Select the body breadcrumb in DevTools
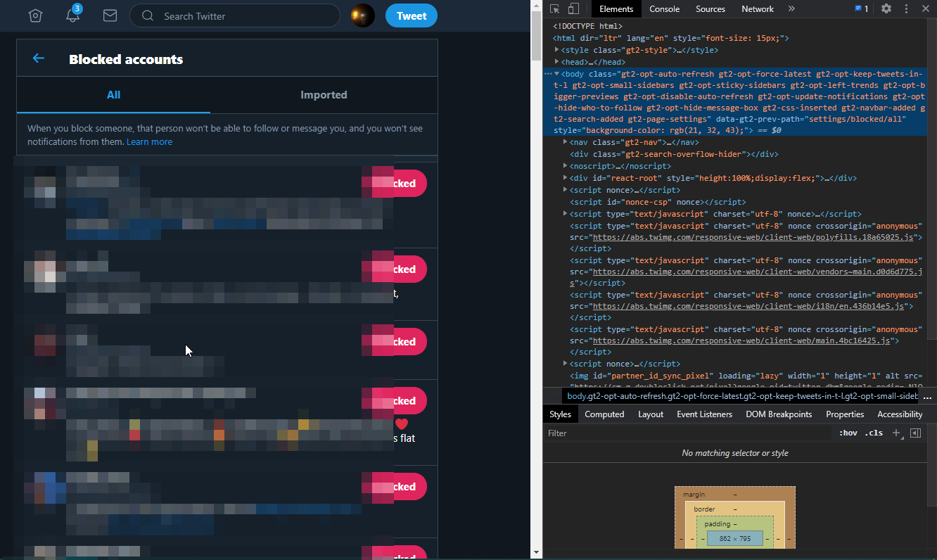 [x=742, y=396]
